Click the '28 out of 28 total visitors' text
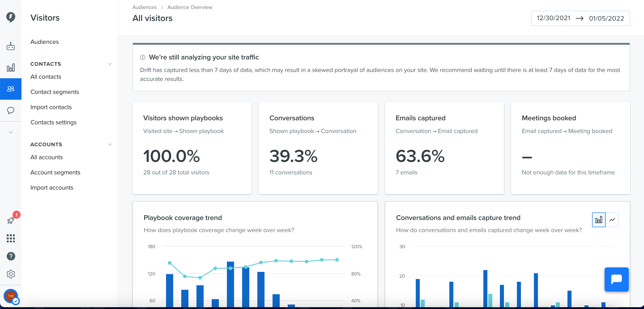644x309 pixels. [x=176, y=172]
